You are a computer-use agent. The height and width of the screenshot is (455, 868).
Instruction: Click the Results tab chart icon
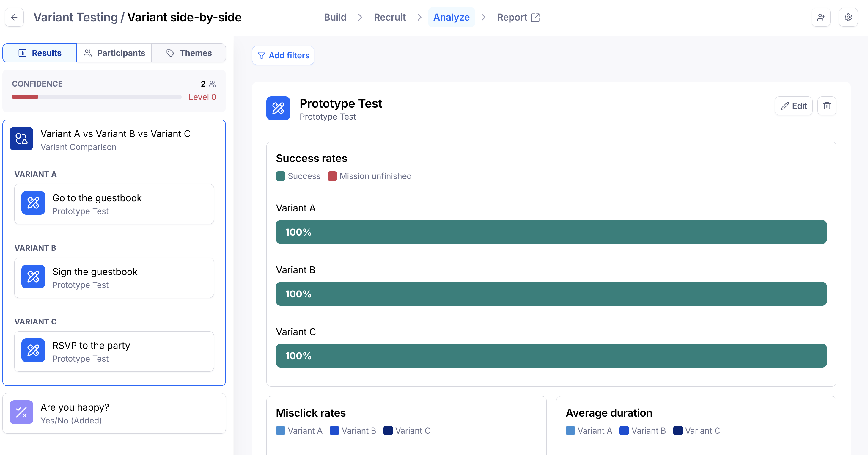[22, 53]
